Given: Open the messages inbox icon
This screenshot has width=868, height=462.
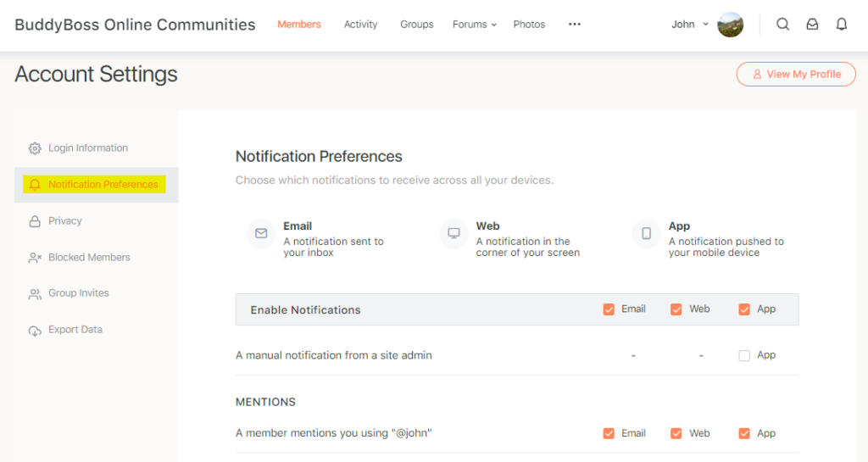Looking at the screenshot, I should click(x=812, y=25).
